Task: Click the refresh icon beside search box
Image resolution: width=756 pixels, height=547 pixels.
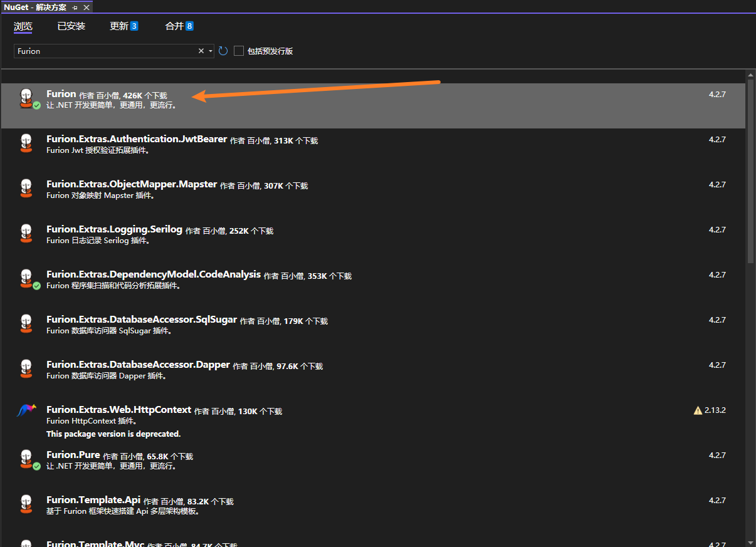Action: [x=223, y=51]
